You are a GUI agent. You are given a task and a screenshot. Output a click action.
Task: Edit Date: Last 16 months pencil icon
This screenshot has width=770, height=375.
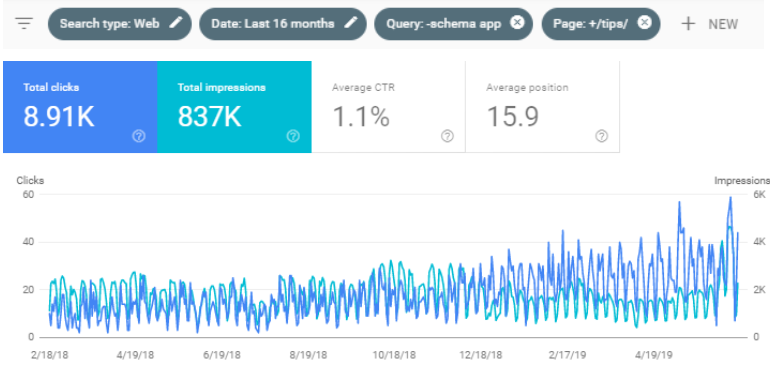point(351,23)
